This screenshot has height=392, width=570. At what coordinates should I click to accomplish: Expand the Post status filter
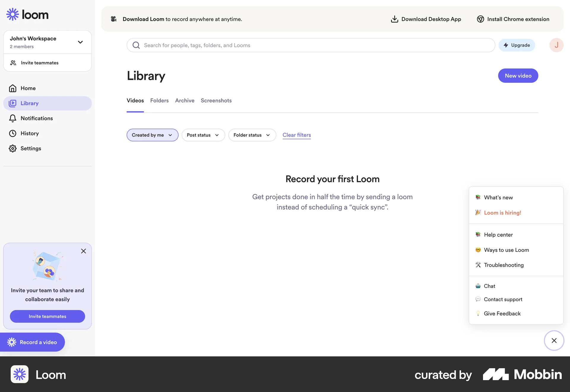(203, 135)
